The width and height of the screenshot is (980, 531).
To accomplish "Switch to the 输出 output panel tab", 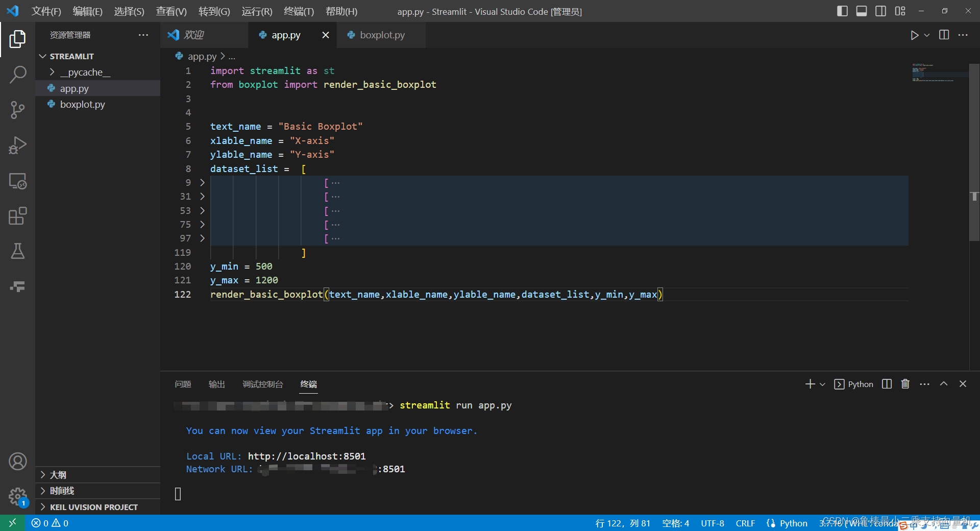I will 216,384.
